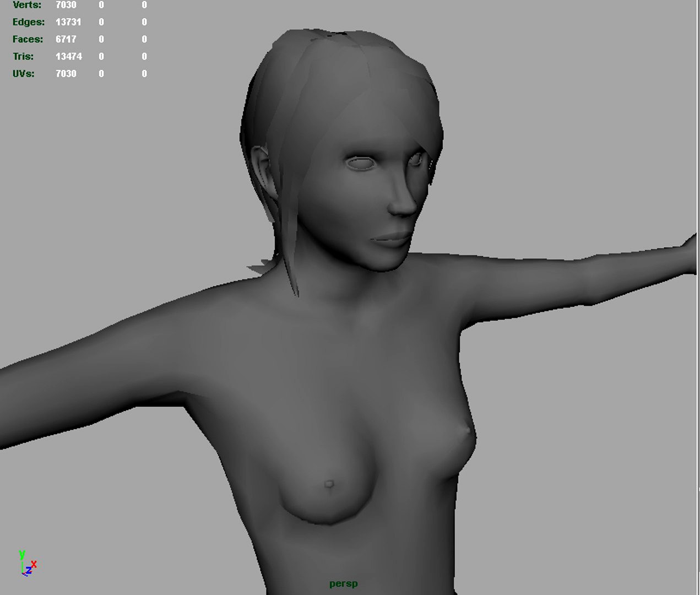Click the Verts label in the HUD
This screenshot has width=700, height=595.
click(x=26, y=5)
